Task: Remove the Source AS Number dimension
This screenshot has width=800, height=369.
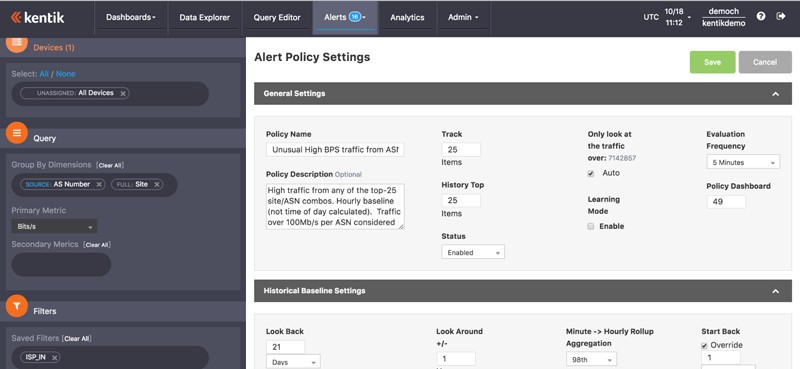Action: tap(99, 184)
